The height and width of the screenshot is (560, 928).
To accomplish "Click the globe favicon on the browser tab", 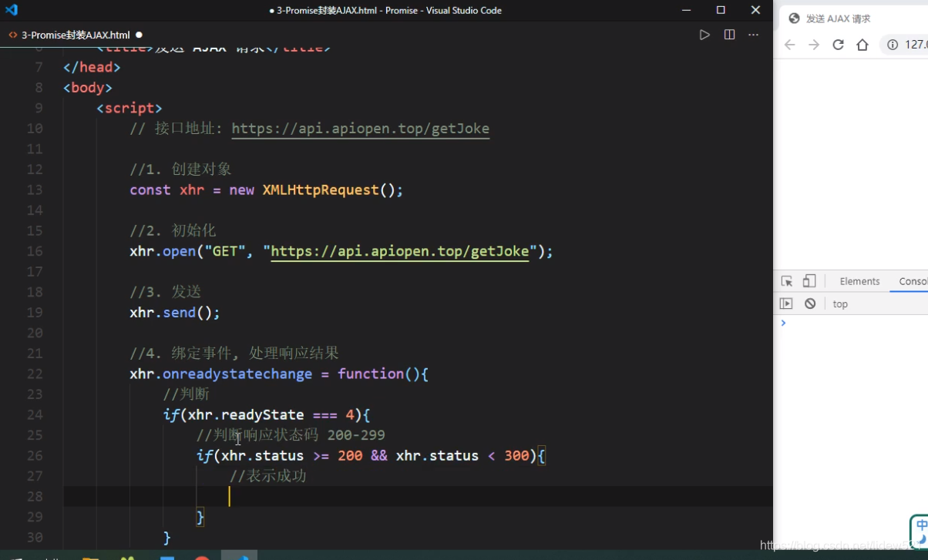I will [794, 18].
